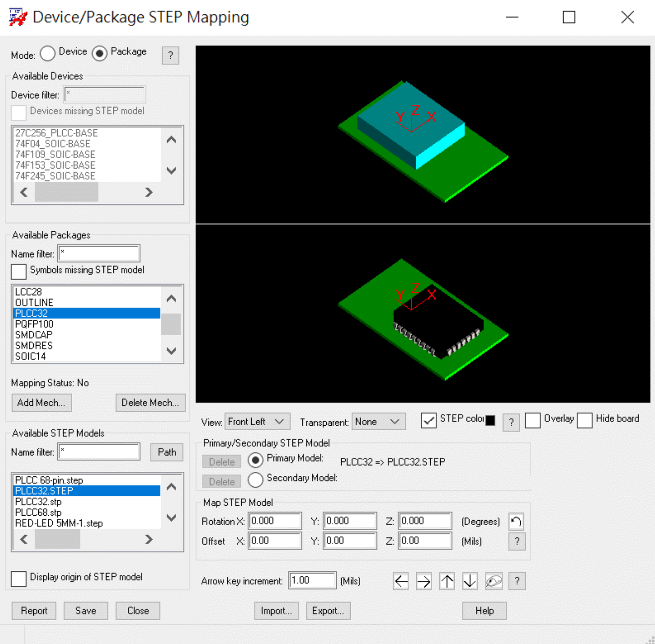Screen dimensions: 655x644
Task: Toggle the Hide board checkbox
Action: point(584,420)
